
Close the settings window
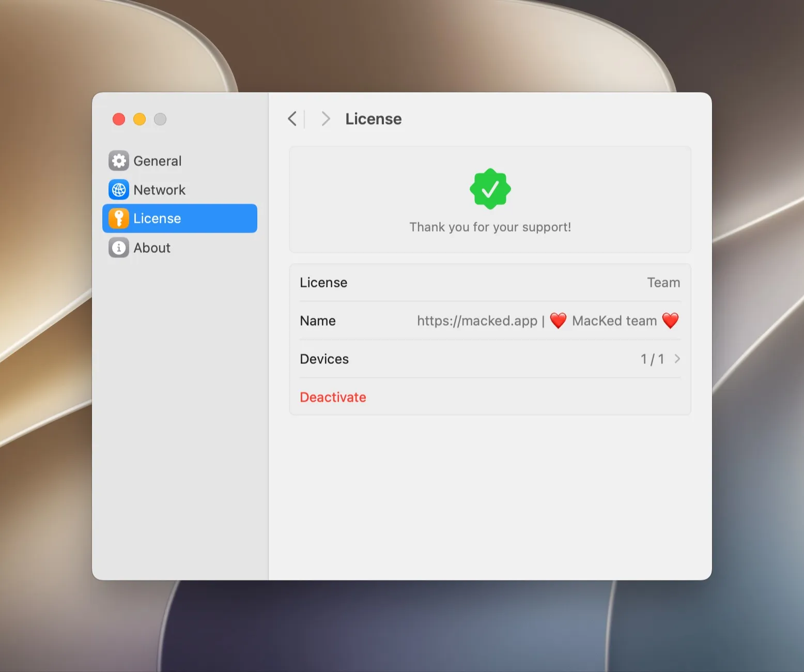[x=119, y=119]
